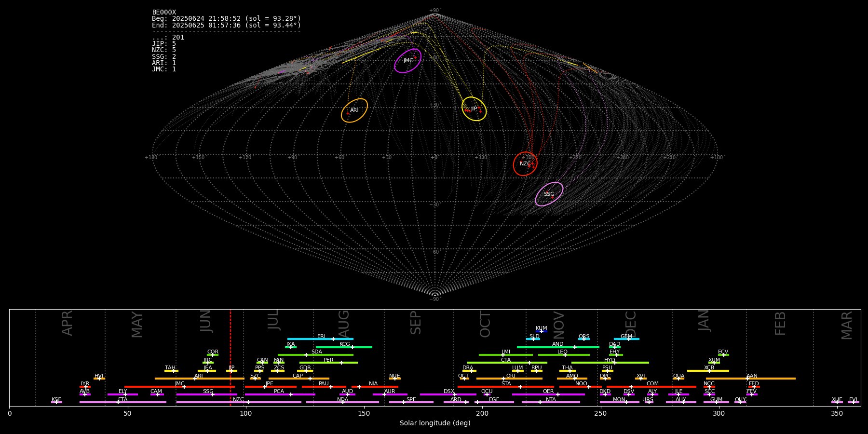
Task: Click the 'Solar longitude (deg)' axis label
Action: tap(435, 423)
